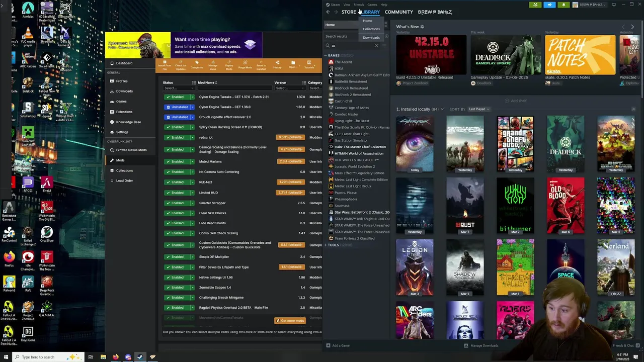Click Check for Updates in Vortex toolbar
Image resolution: width=644 pixels, height=362 pixels.
181,65
